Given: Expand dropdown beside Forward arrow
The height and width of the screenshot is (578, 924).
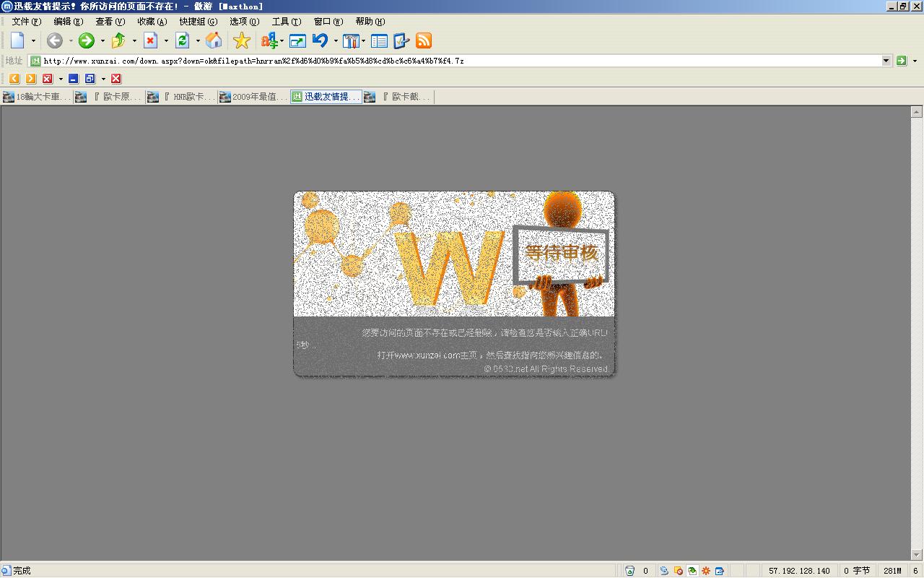Looking at the screenshot, I should click(x=103, y=41).
